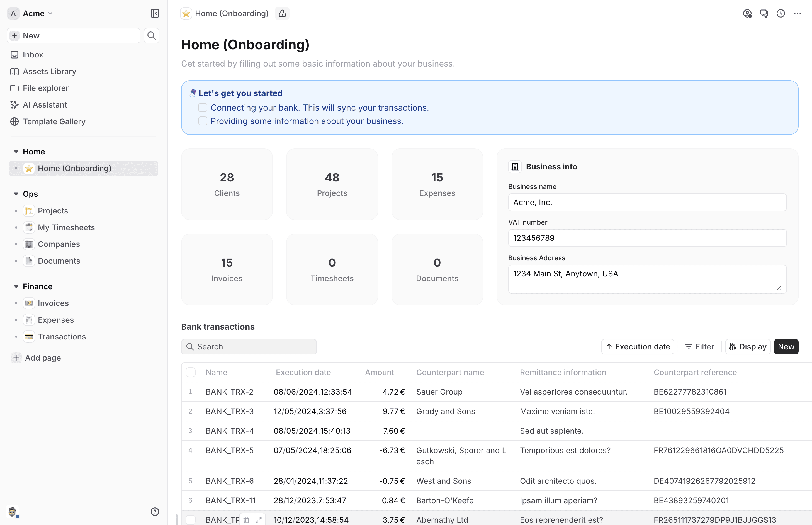The height and width of the screenshot is (525, 812).
Task: Open comments panel via speech bubble icon
Action: pyautogui.click(x=764, y=13)
